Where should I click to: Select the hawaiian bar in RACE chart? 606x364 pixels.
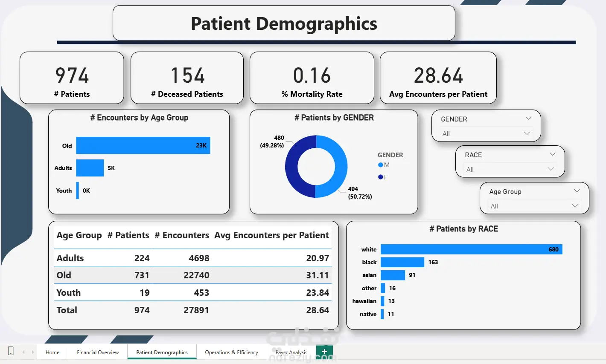click(382, 301)
